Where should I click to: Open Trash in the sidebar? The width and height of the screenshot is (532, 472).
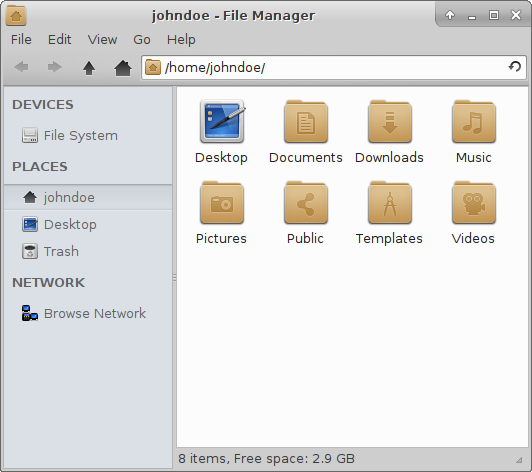coord(88,251)
